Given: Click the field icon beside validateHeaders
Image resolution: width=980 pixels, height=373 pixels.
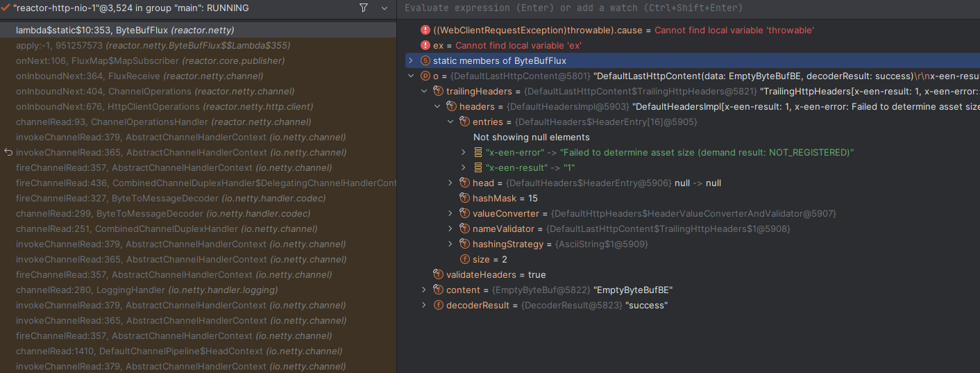Looking at the screenshot, I should click(438, 275).
